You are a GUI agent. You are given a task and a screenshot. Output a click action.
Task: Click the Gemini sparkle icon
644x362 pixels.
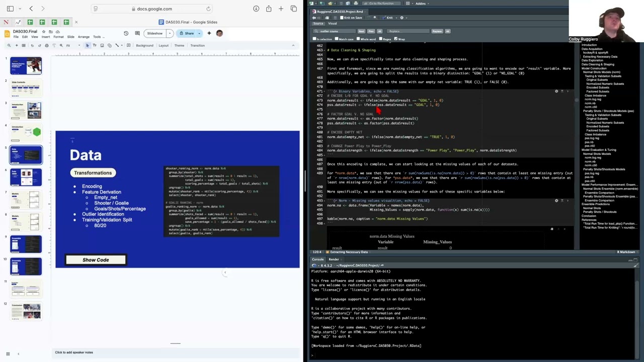[x=209, y=33]
